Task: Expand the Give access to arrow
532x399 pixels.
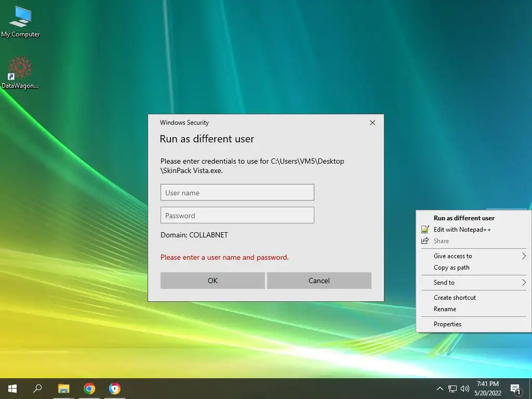Action: click(x=524, y=256)
